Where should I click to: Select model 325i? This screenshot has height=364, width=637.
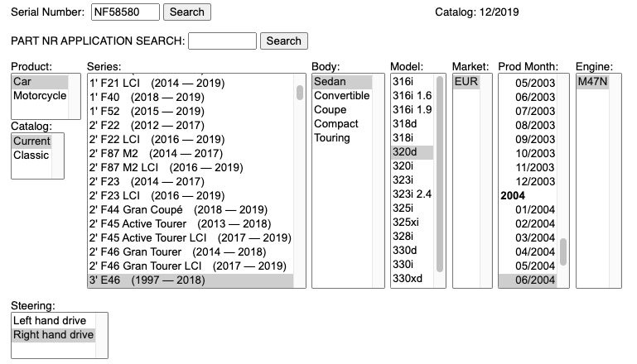[413, 208]
